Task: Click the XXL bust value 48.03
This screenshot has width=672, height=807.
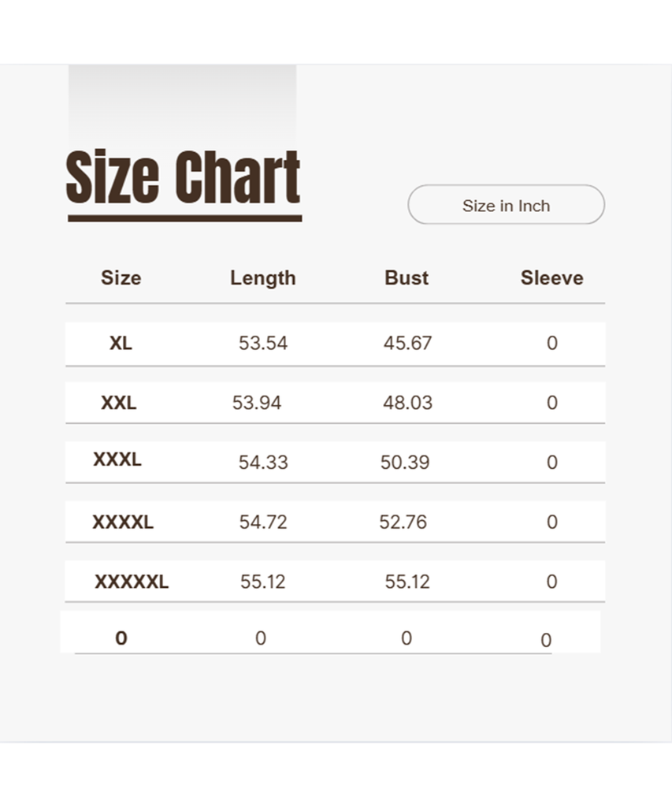Action: coord(407,403)
